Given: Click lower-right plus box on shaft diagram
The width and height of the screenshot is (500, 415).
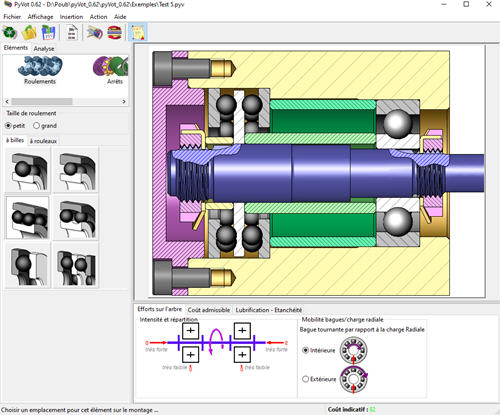Looking at the screenshot, I should pos(242,354).
